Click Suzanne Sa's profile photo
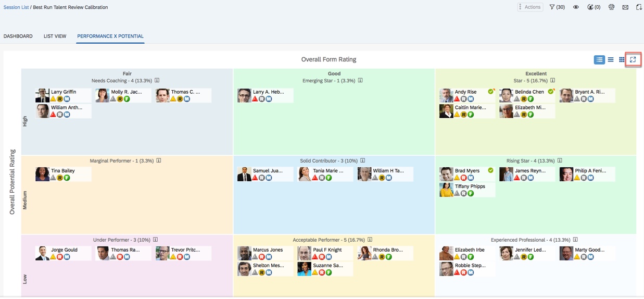 305,269
